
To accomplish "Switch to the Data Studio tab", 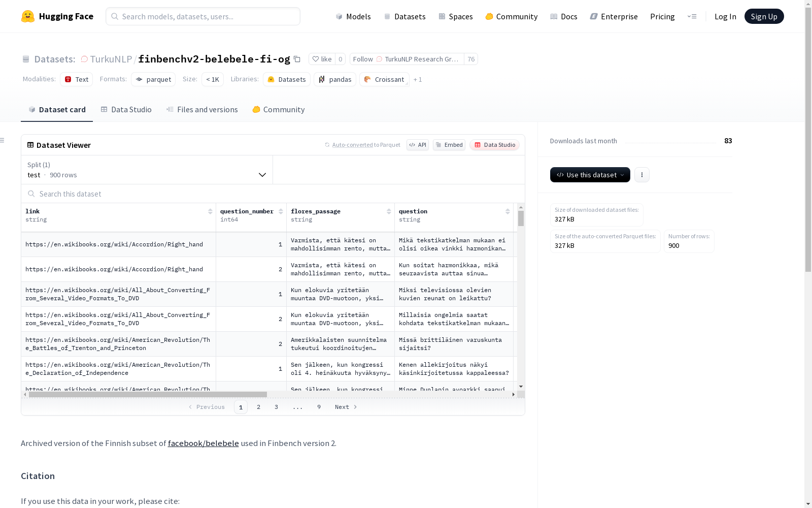I will pos(126,109).
